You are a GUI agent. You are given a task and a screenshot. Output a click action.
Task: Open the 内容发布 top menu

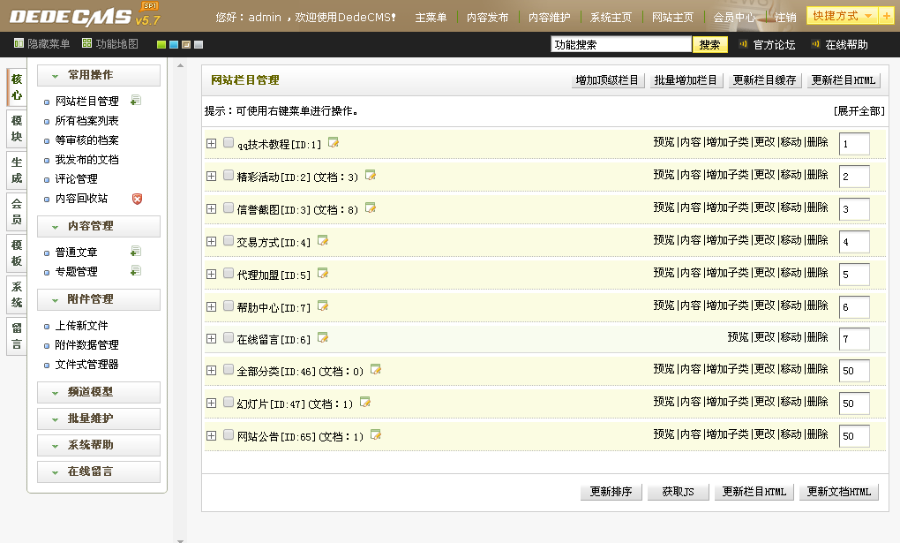tap(487, 18)
